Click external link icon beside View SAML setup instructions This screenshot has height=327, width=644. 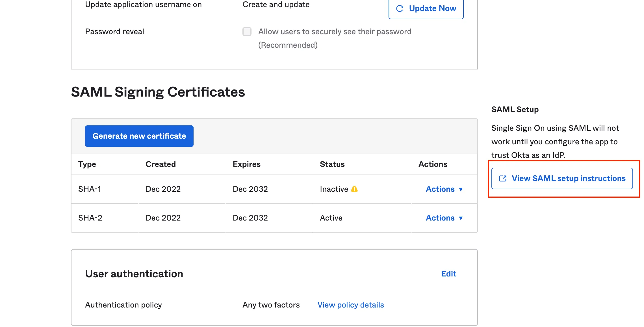tap(502, 178)
